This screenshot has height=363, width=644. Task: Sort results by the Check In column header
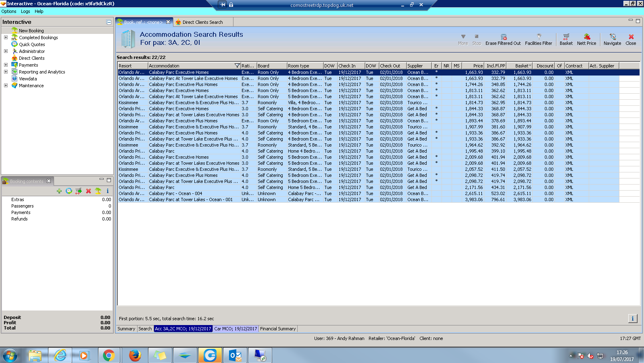pyautogui.click(x=351, y=66)
